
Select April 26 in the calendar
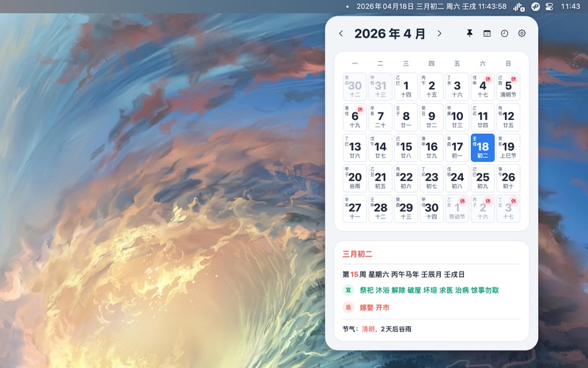click(508, 178)
